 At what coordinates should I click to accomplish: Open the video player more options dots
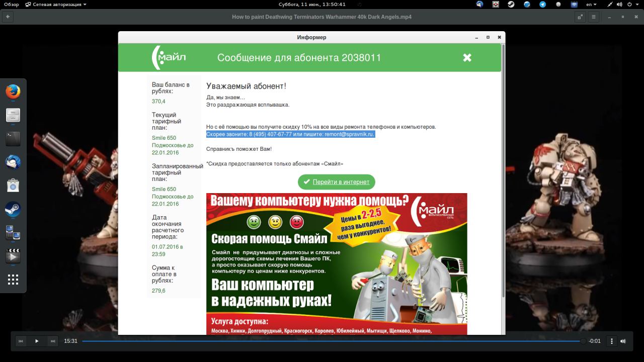[612, 341]
